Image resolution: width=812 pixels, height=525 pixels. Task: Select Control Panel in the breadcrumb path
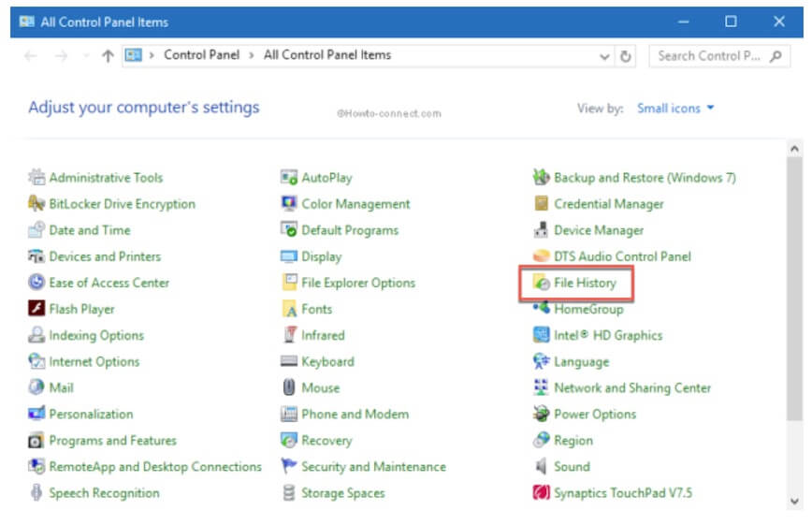click(x=202, y=55)
